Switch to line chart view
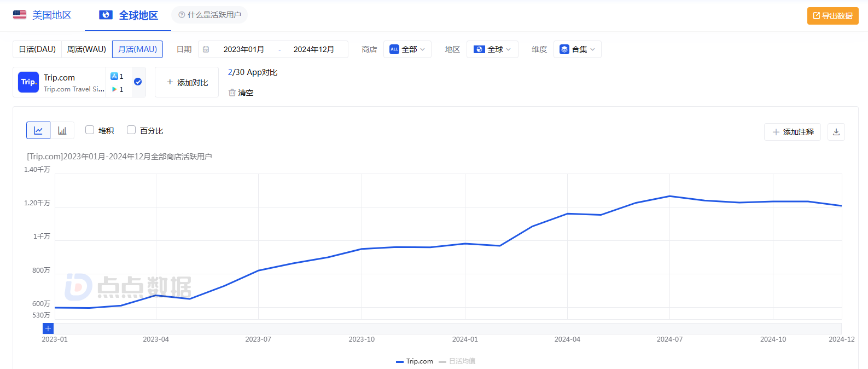The image size is (868, 369). click(38, 130)
